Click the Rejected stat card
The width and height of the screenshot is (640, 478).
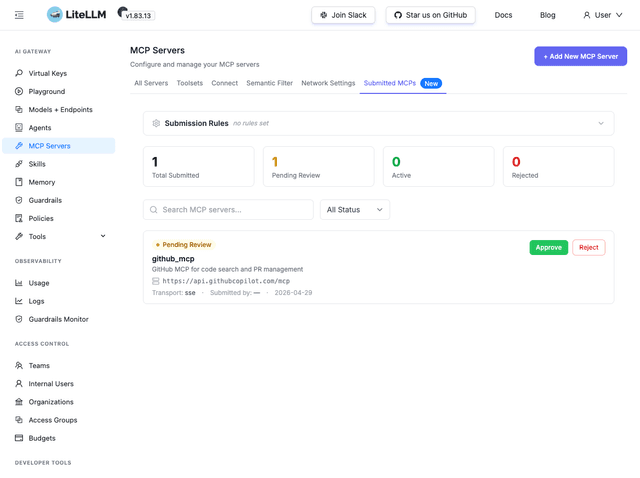point(559,167)
